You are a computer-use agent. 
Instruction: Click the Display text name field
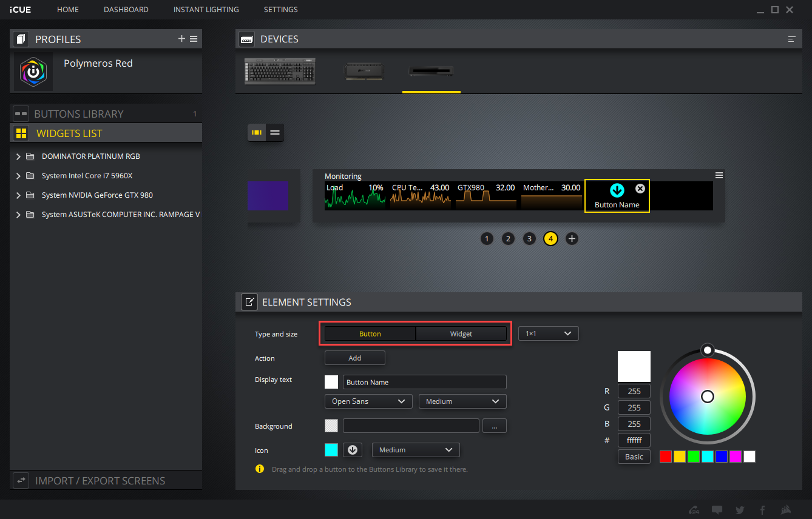pyautogui.click(x=424, y=383)
